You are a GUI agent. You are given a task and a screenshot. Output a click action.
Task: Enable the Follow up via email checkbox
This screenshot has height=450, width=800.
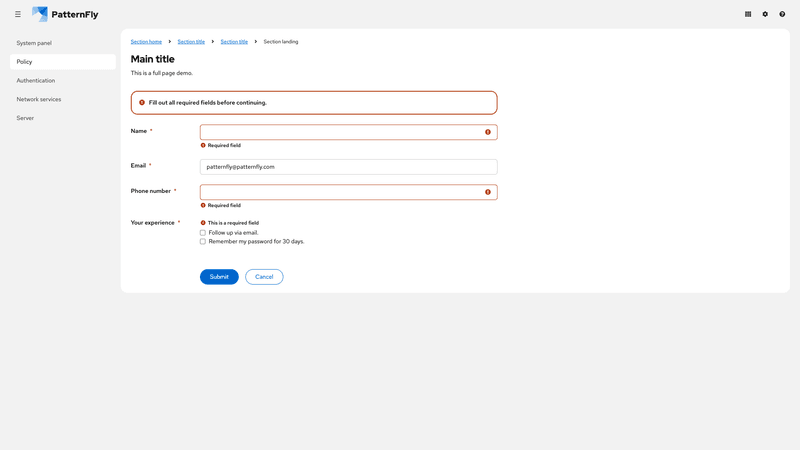tap(203, 233)
